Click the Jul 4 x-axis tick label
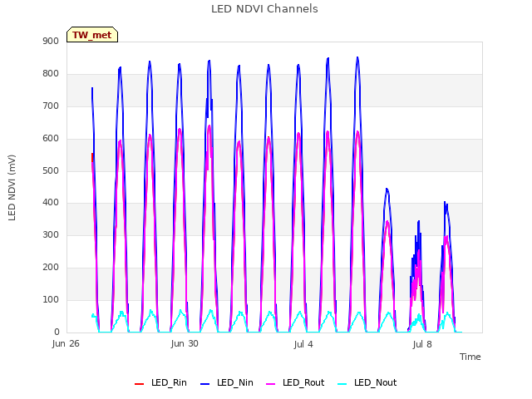Screen dimensions: 532x399 coord(303,345)
